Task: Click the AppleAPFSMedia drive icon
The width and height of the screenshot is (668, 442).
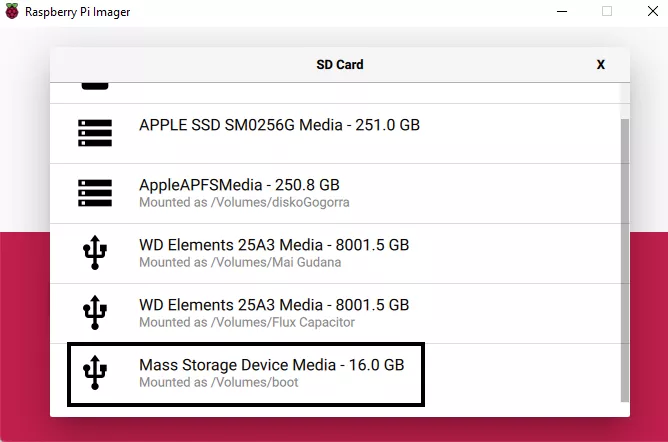Action: pos(95,193)
